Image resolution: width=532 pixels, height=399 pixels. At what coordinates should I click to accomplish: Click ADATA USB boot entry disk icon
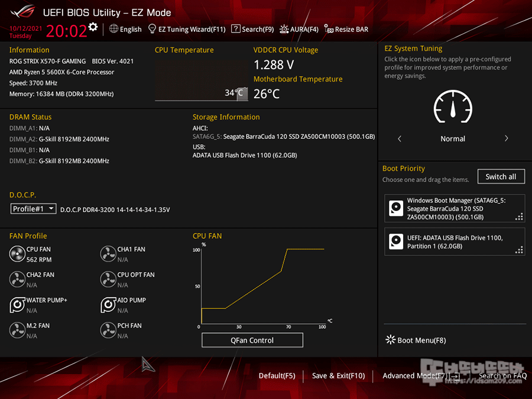click(396, 242)
